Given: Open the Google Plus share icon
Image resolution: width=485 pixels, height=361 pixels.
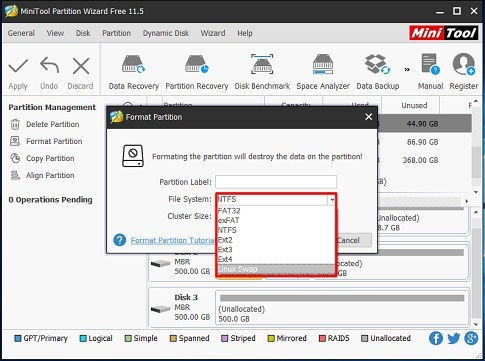Looking at the screenshot, I should [471, 338].
